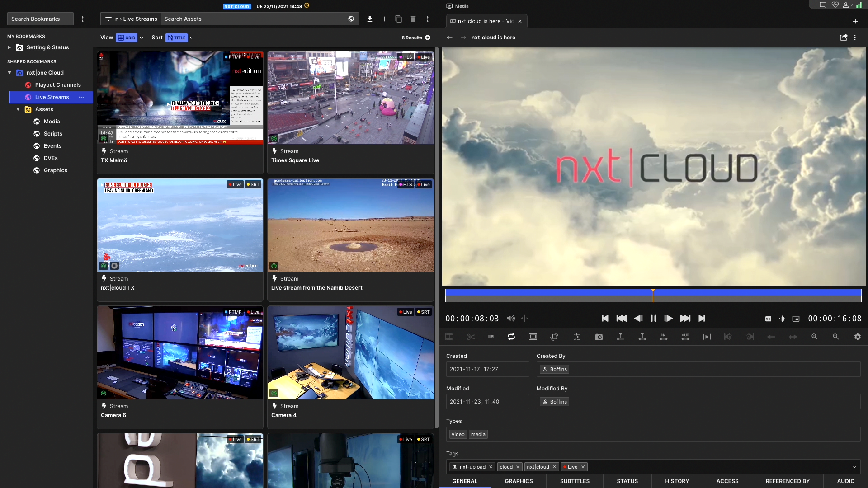Image resolution: width=868 pixels, height=488 pixels.
Task: Open bookmarks panel options menu
Action: [83, 19]
